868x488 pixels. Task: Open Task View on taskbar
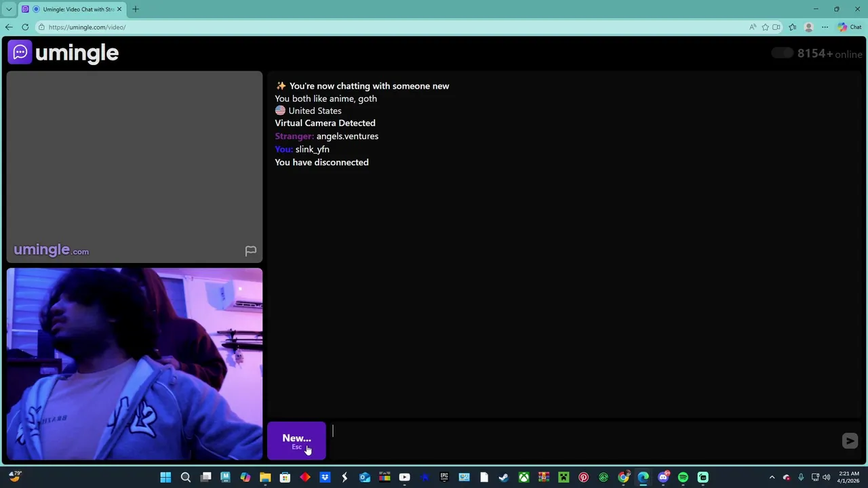tap(205, 477)
